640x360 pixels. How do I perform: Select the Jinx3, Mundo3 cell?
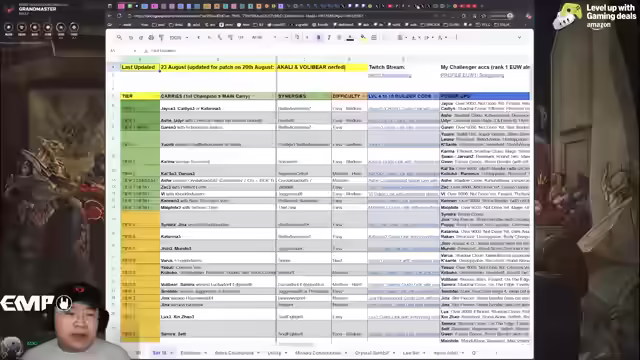[x=218, y=246]
